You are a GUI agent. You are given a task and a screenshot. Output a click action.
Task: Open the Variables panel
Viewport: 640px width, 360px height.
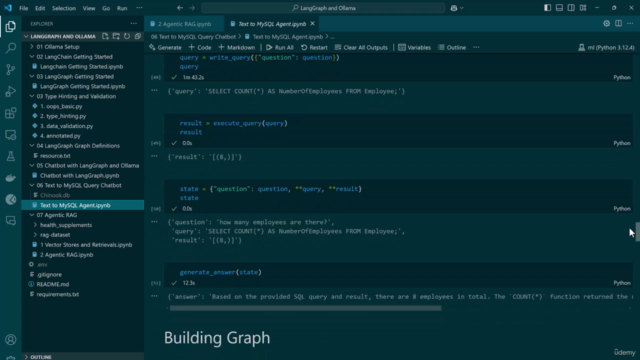tap(415, 47)
